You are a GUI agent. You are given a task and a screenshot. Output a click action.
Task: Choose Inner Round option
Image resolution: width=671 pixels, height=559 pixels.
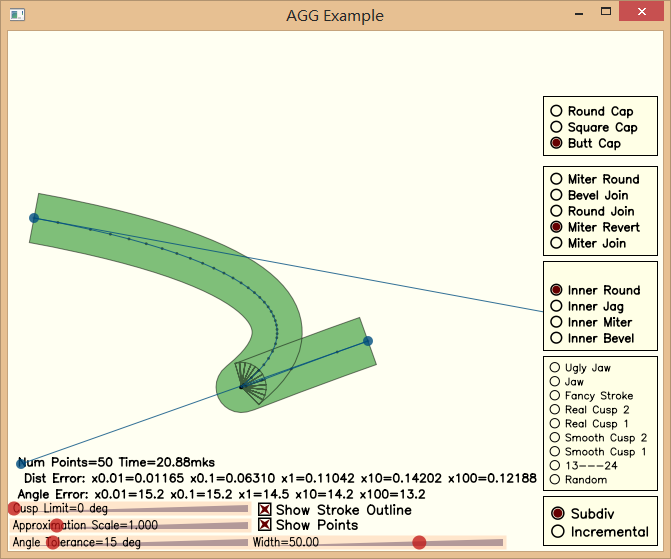coord(595,290)
